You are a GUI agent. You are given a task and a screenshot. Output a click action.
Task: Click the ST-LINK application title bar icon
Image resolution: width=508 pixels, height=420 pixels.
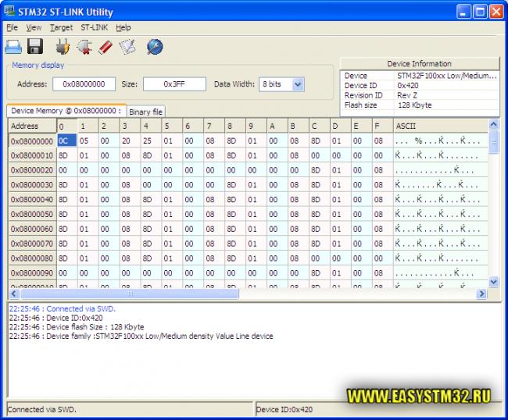9,12
